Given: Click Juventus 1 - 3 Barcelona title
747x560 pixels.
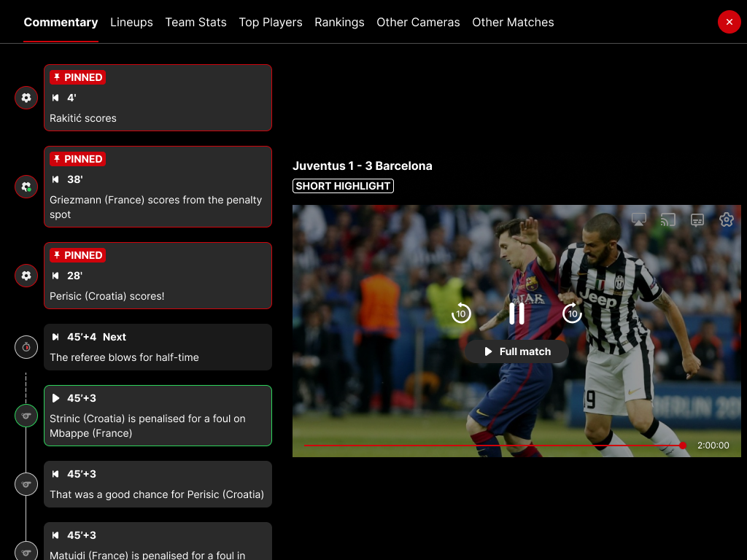Looking at the screenshot, I should 363,166.
